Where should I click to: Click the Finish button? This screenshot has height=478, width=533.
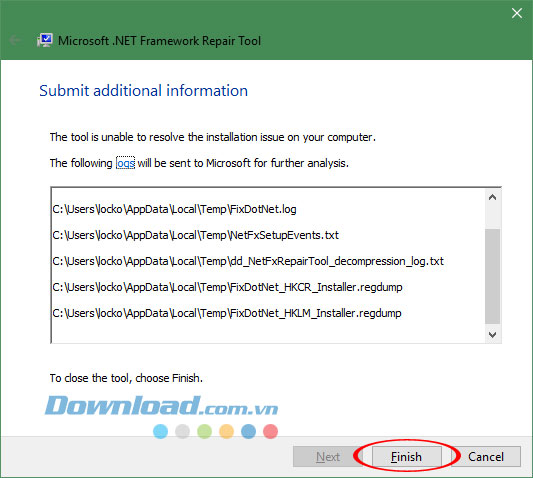(x=407, y=457)
